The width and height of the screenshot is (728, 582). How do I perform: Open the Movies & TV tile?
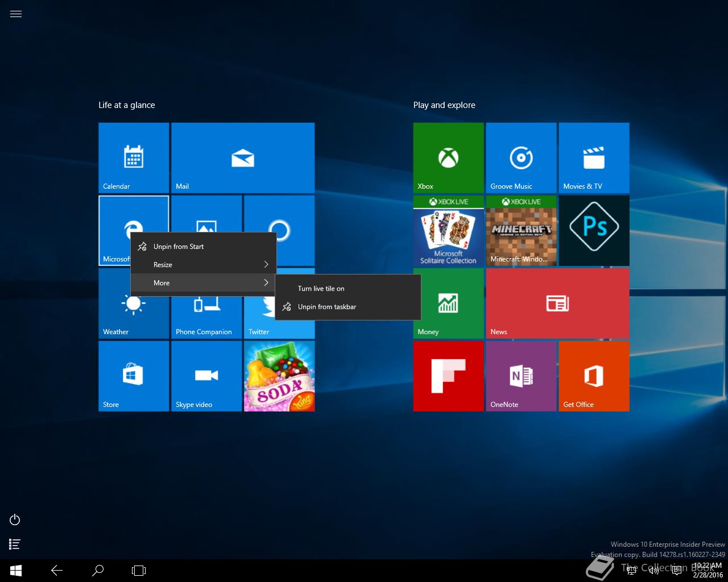coord(594,158)
